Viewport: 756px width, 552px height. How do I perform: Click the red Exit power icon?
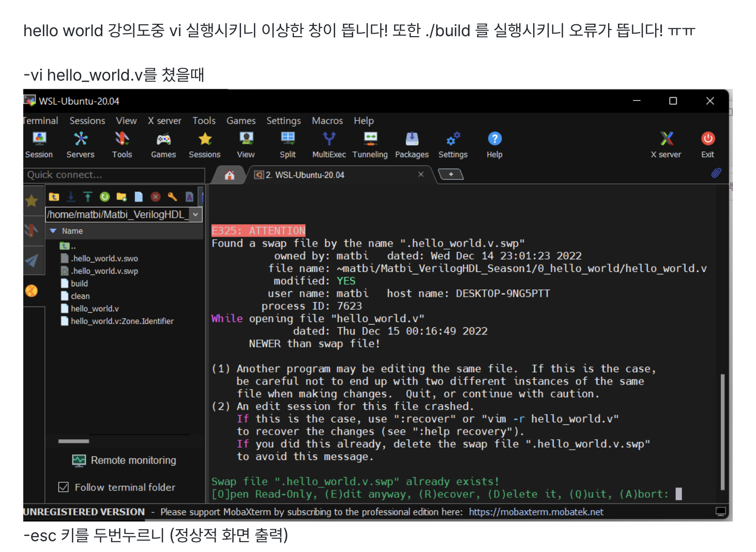(708, 145)
